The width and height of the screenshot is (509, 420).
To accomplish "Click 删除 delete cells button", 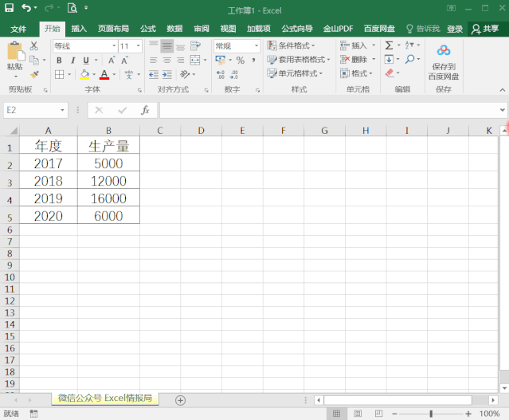I will pyautogui.click(x=354, y=60).
